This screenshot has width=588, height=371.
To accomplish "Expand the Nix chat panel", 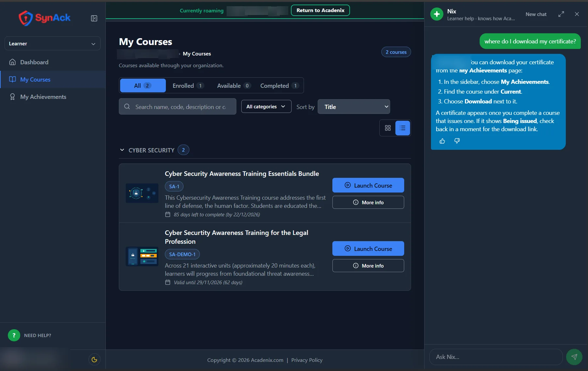I will (x=561, y=14).
